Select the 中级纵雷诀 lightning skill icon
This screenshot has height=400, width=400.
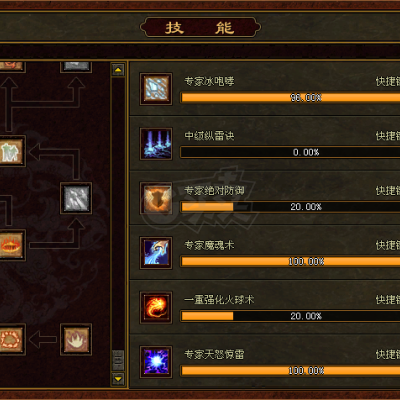tap(156, 144)
